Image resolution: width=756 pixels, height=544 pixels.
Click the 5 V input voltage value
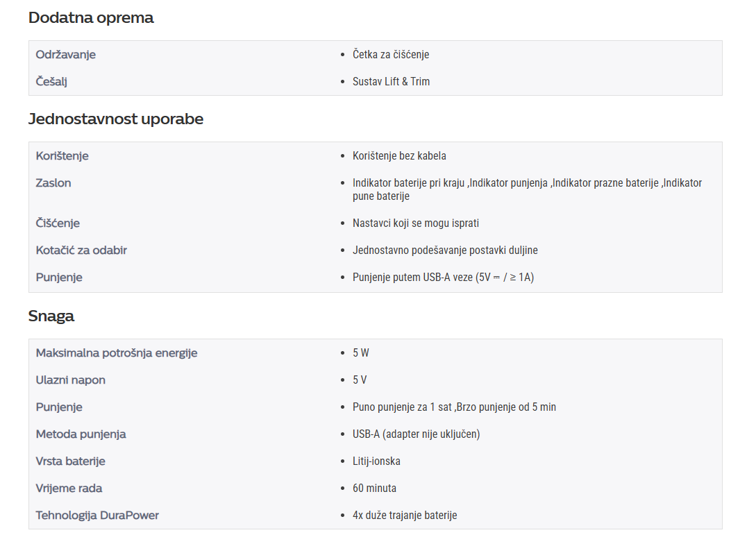click(359, 380)
